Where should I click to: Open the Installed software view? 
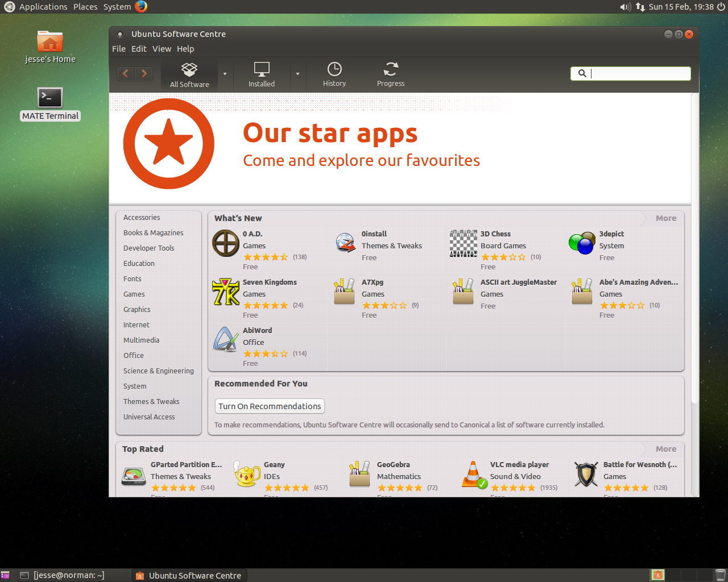pos(262,75)
